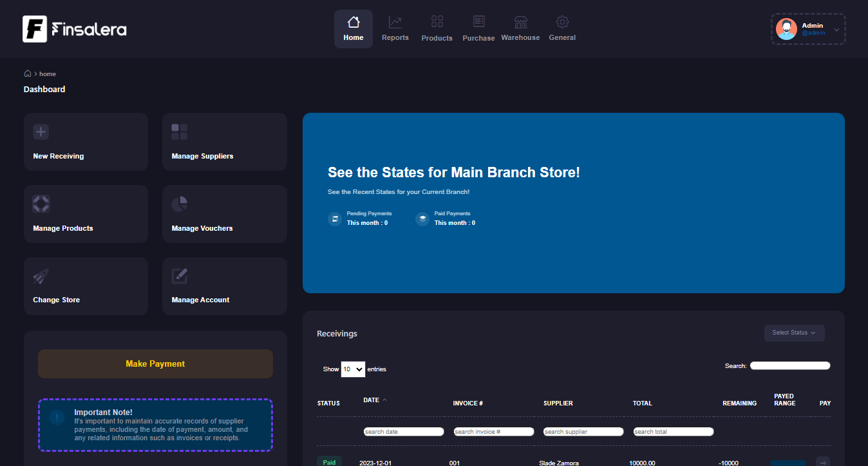
Task: Focus the Receivings Search field
Action: (x=790, y=365)
